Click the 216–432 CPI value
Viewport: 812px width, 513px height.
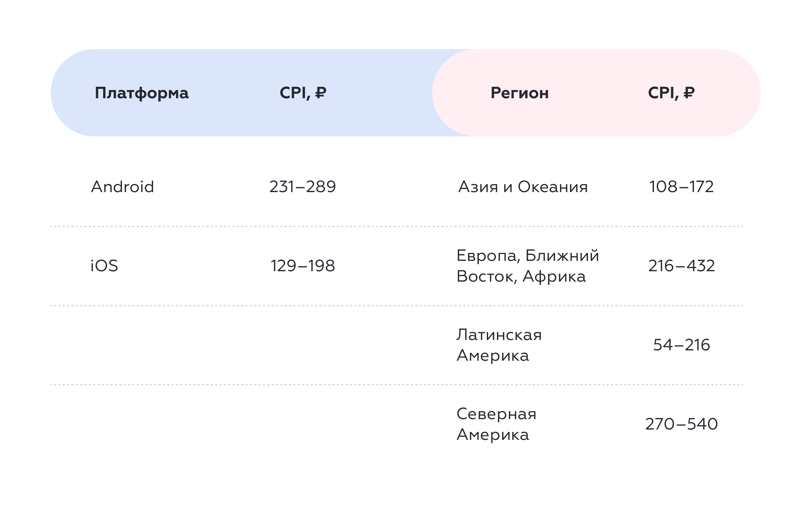tap(682, 266)
